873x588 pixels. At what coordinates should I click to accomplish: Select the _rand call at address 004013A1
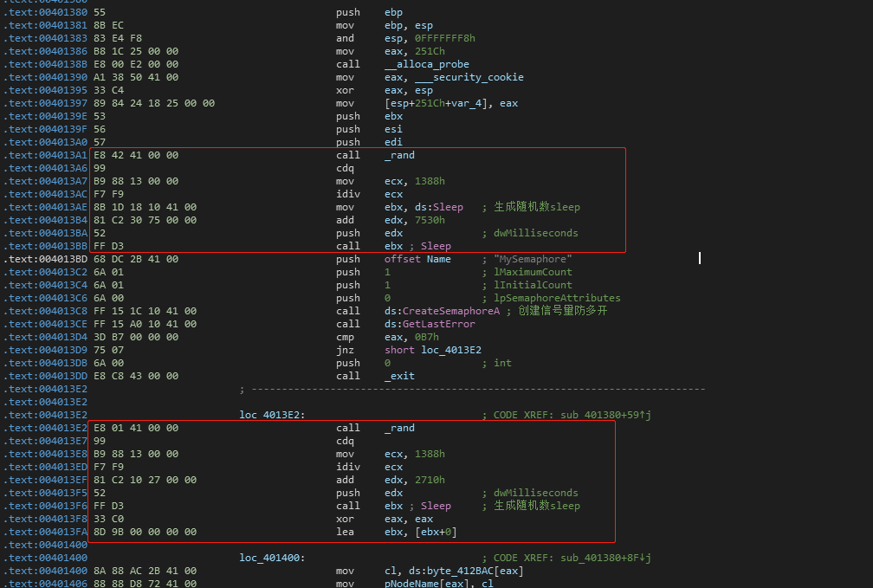coord(399,155)
